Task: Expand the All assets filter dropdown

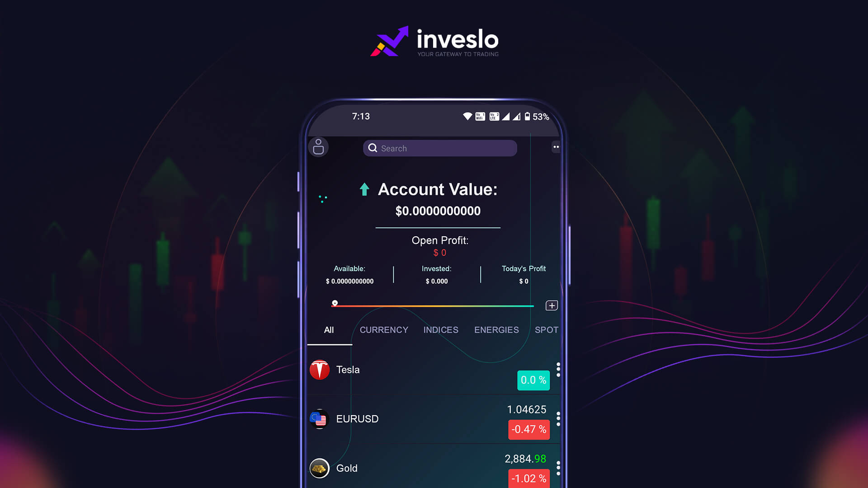Action: (x=329, y=329)
